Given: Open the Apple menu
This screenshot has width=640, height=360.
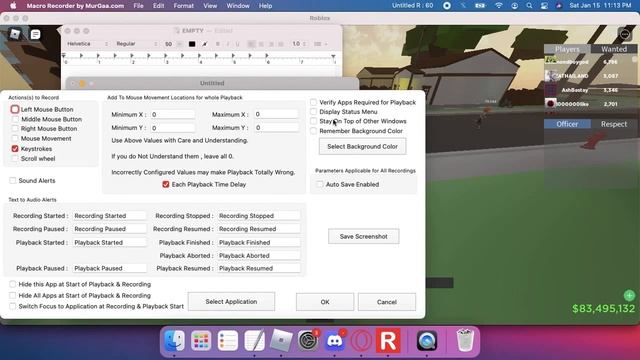Looking at the screenshot, I should click(x=13, y=6).
